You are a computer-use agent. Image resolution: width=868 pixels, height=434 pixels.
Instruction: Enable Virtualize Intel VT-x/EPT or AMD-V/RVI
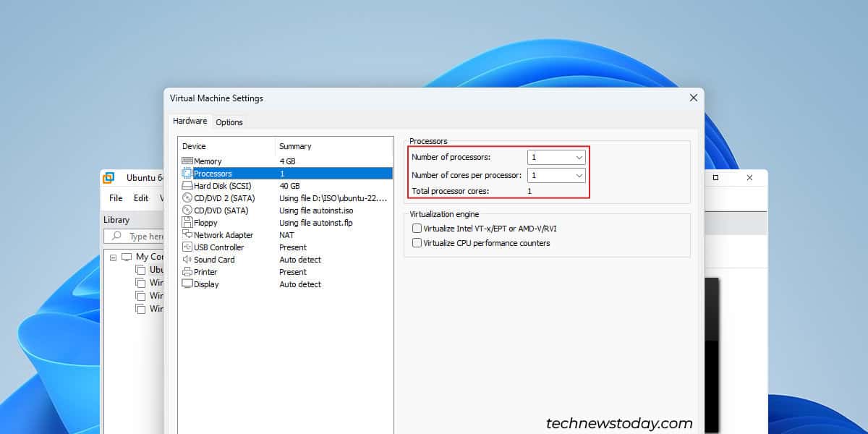[x=417, y=229]
